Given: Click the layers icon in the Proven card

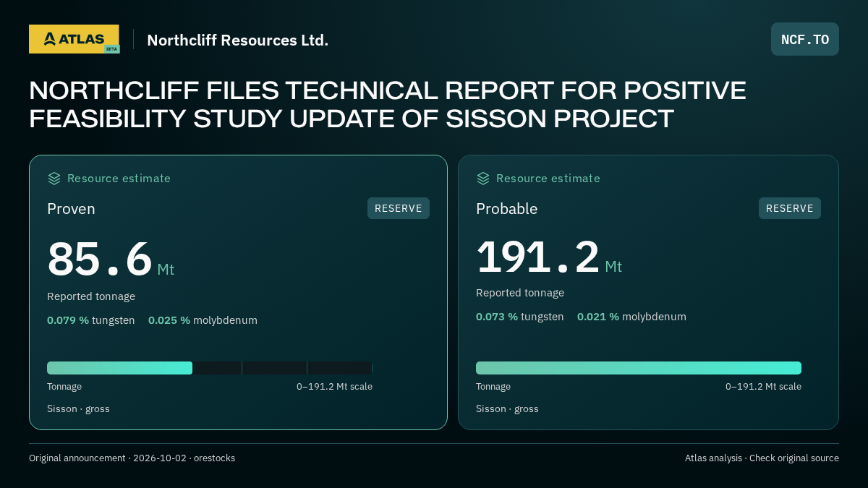Looking at the screenshot, I should point(54,179).
